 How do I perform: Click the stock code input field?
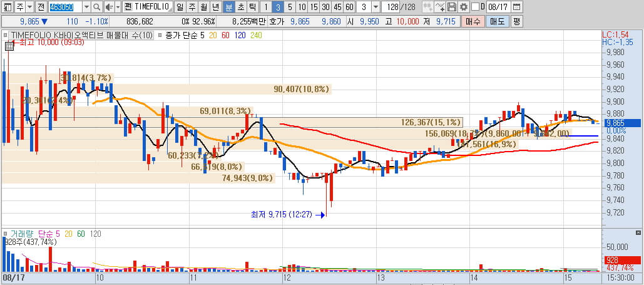[65, 7]
